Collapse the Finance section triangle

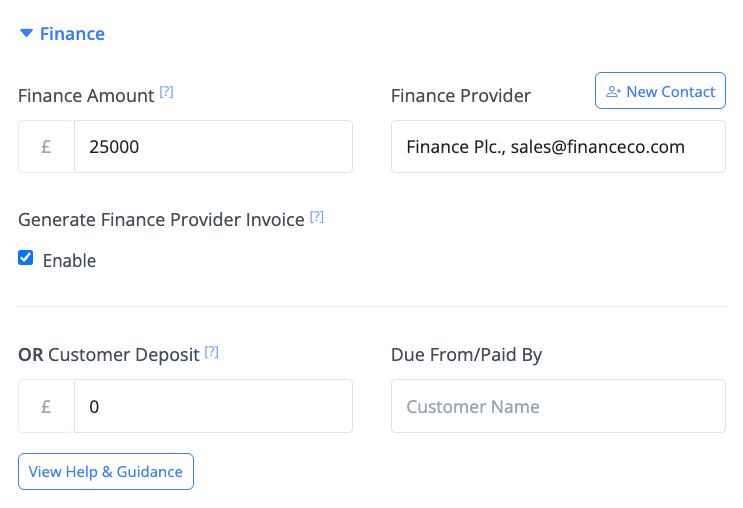[x=26, y=34]
